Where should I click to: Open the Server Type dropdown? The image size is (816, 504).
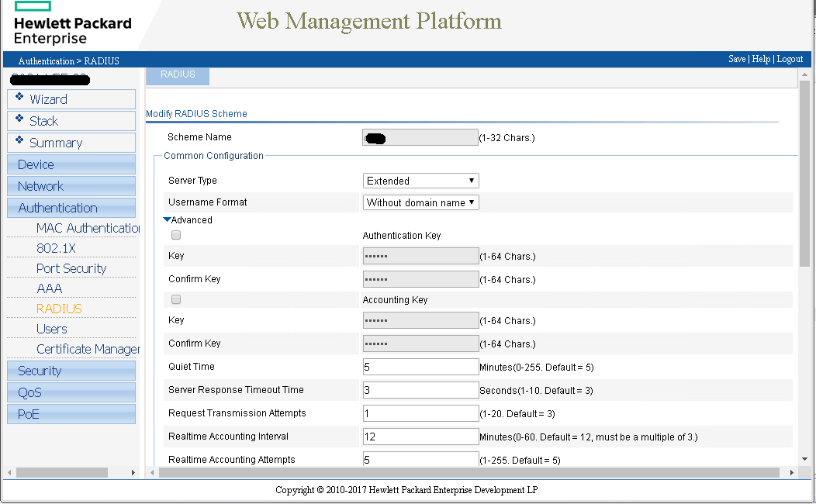tap(420, 180)
